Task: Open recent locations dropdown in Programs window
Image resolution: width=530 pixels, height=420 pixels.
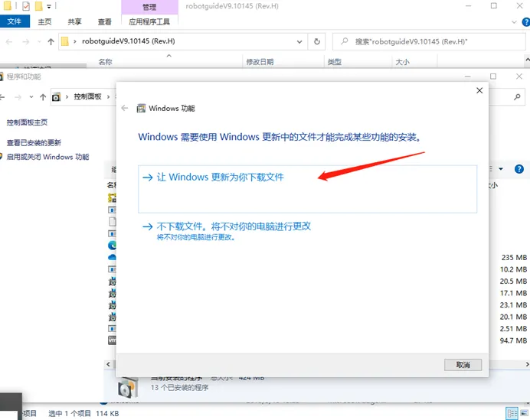Action: pyautogui.click(x=31, y=97)
